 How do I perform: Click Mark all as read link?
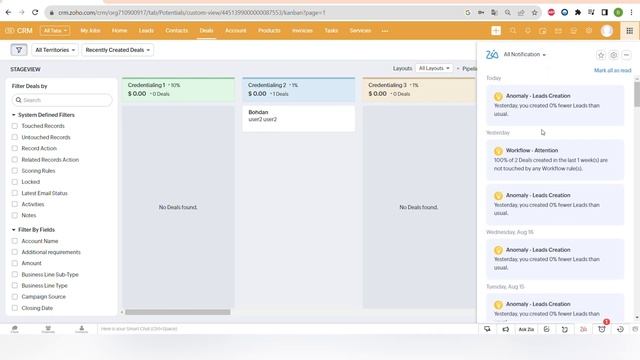[x=613, y=70]
